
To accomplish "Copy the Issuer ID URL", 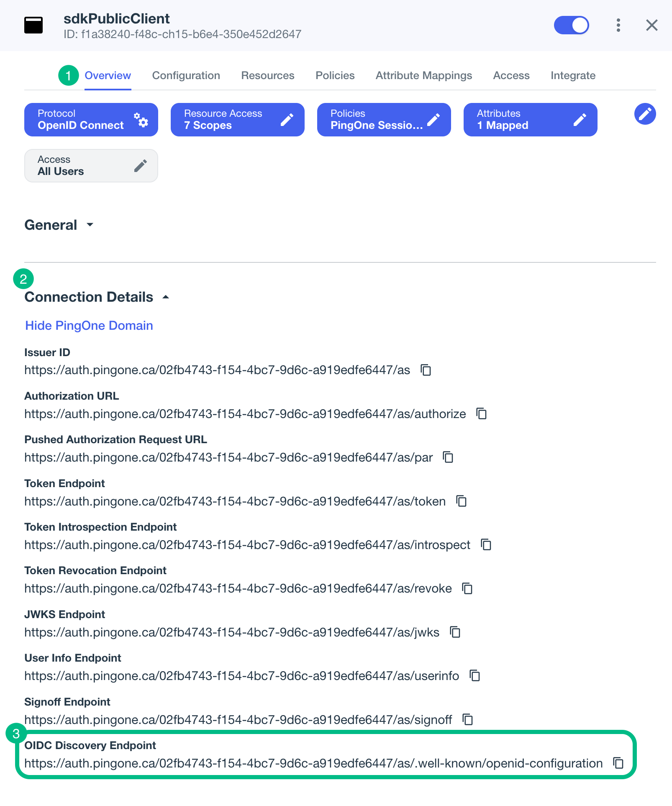I will click(426, 370).
